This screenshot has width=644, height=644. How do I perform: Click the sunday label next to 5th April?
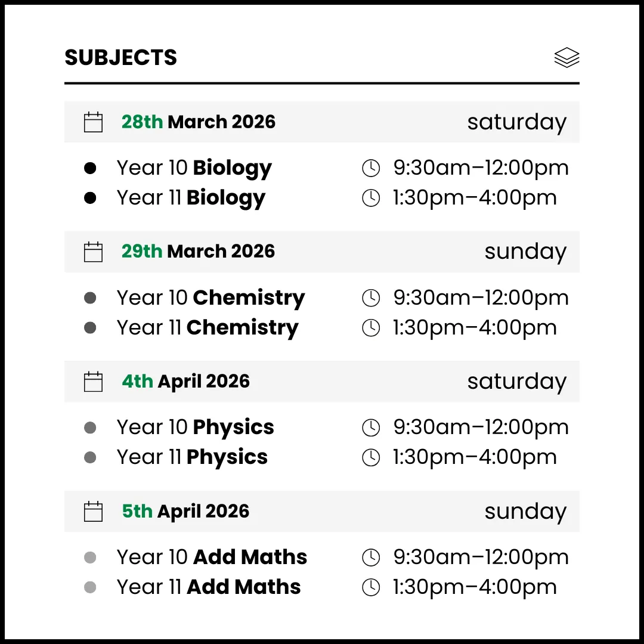point(525,512)
